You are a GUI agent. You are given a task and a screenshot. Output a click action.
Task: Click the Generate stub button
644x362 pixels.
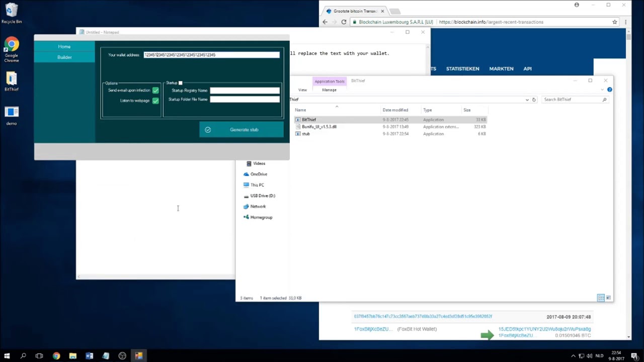click(x=242, y=130)
